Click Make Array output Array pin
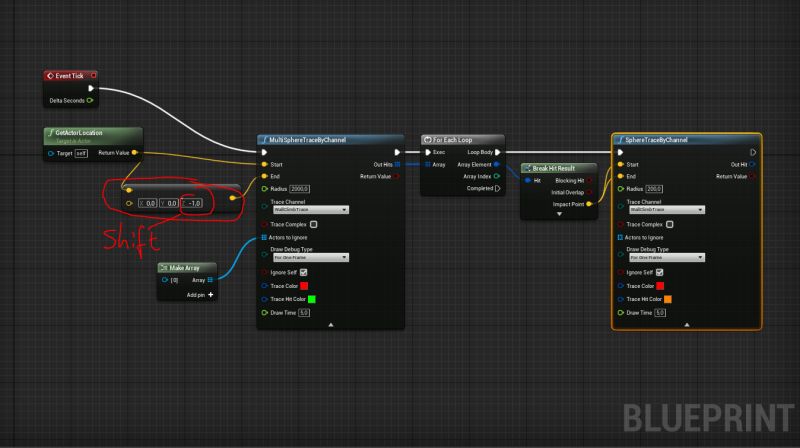800x448 pixels. [210, 280]
